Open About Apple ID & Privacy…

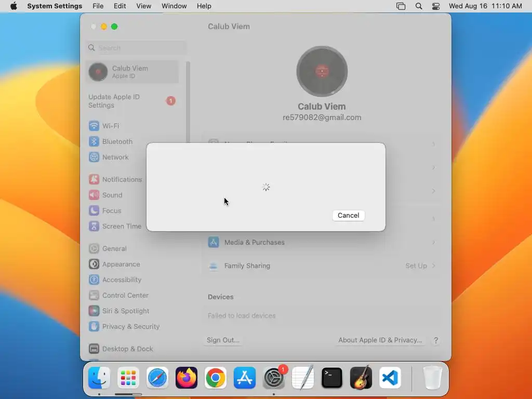[380, 340]
